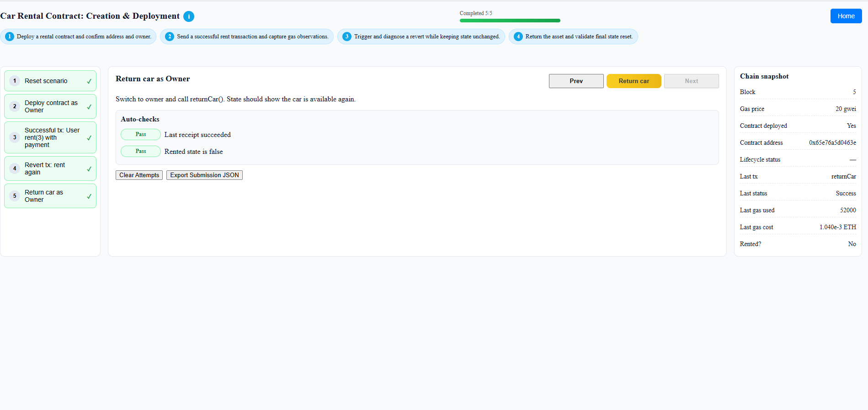Click the green Completed 5/5 progress bar
This screenshot has width=868, height=410.
tap(510, 21)
